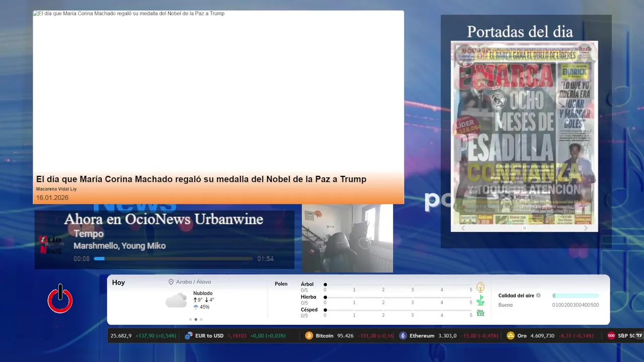This screenshot has width=644, height=362.
Task: Open the María Corina Machado Nobel headline
Action: coord(201,179)
